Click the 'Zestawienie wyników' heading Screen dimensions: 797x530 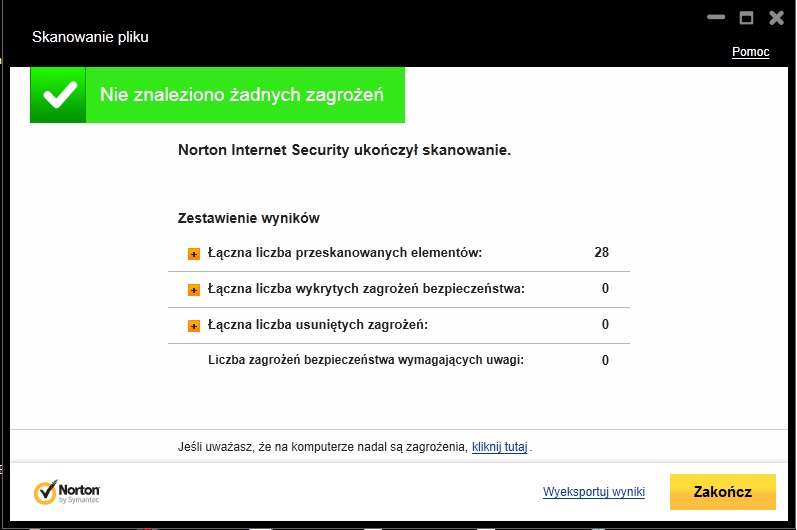pos(249,218)
